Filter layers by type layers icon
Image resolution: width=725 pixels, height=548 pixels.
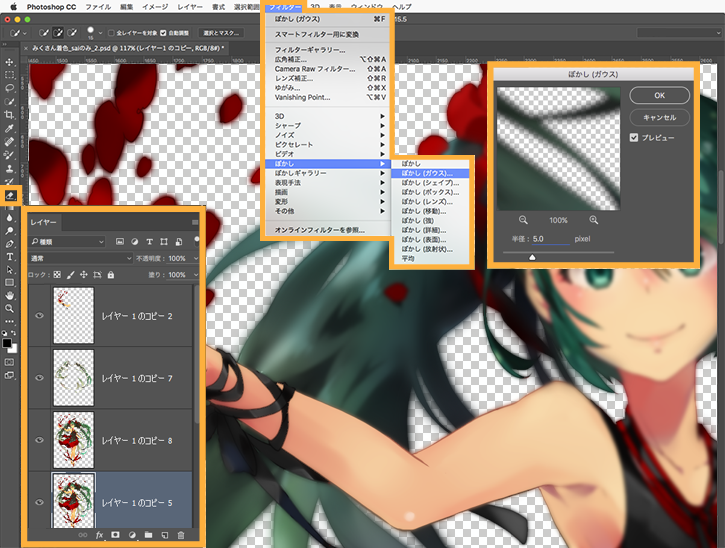point(149,241)
